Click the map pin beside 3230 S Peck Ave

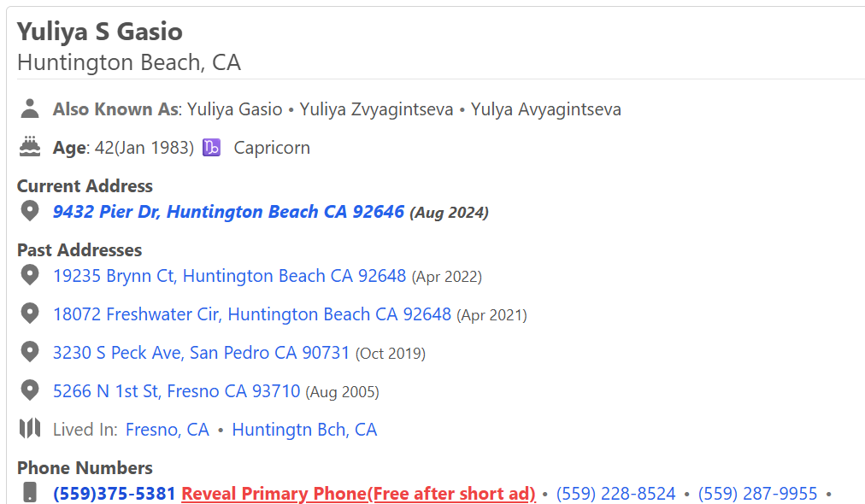click(x=30, y=352)
